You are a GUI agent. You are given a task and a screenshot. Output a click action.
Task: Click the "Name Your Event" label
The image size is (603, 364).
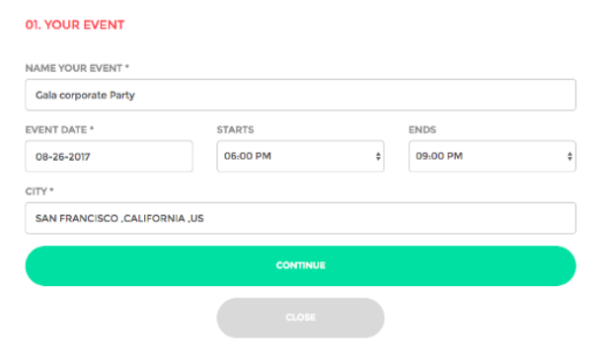[x=77, y=68]
